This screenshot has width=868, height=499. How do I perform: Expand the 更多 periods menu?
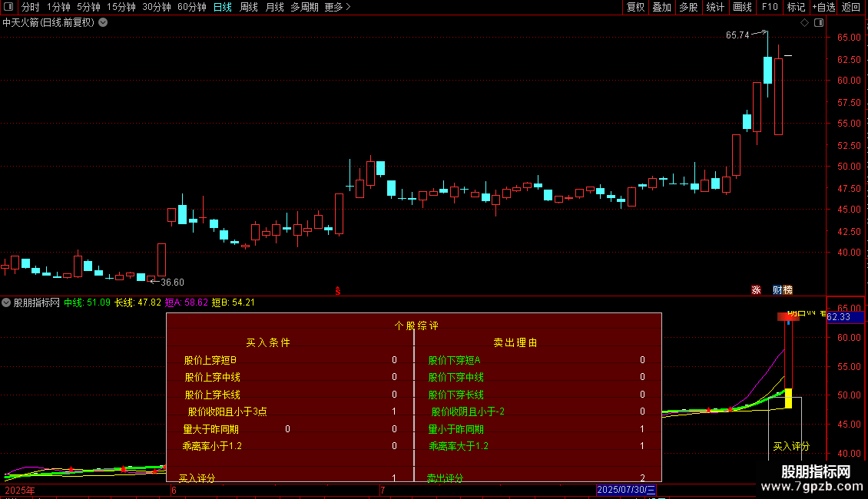337,7
